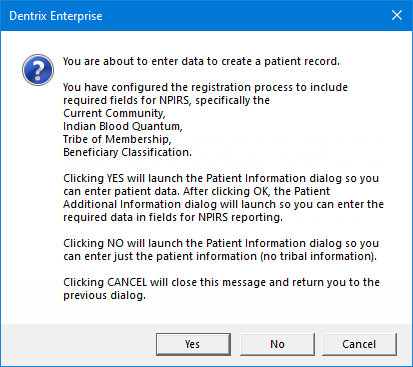Select the 'Current Community,' text line
Viewport: 413px width, 367px height.
pyautogui.click(x=114, y=113)
